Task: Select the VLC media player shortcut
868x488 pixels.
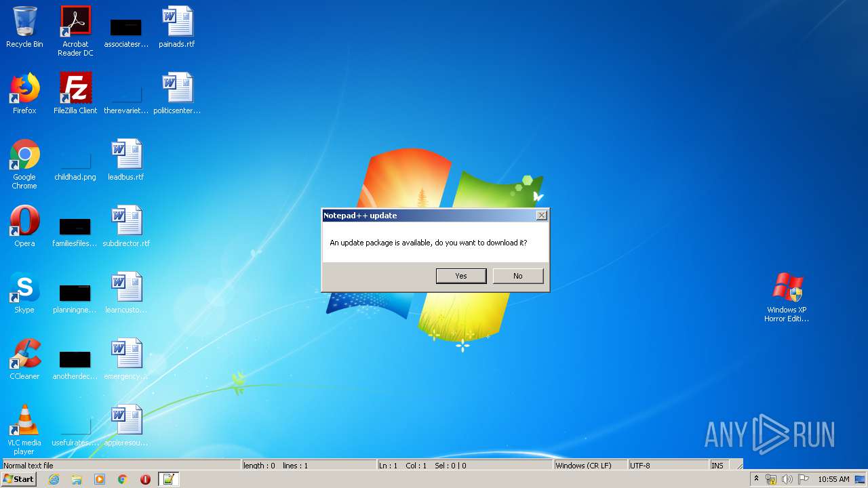Action: pos(24,430)
